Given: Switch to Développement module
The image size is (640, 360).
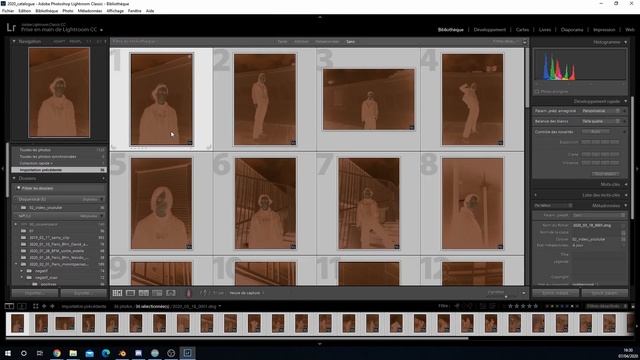Looking at the screenshot, I should [x=489, y=30].
